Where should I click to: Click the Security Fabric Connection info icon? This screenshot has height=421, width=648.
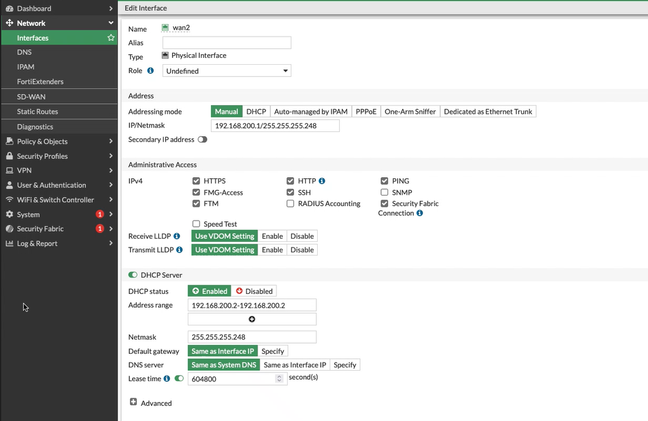[x=419, y=213]
